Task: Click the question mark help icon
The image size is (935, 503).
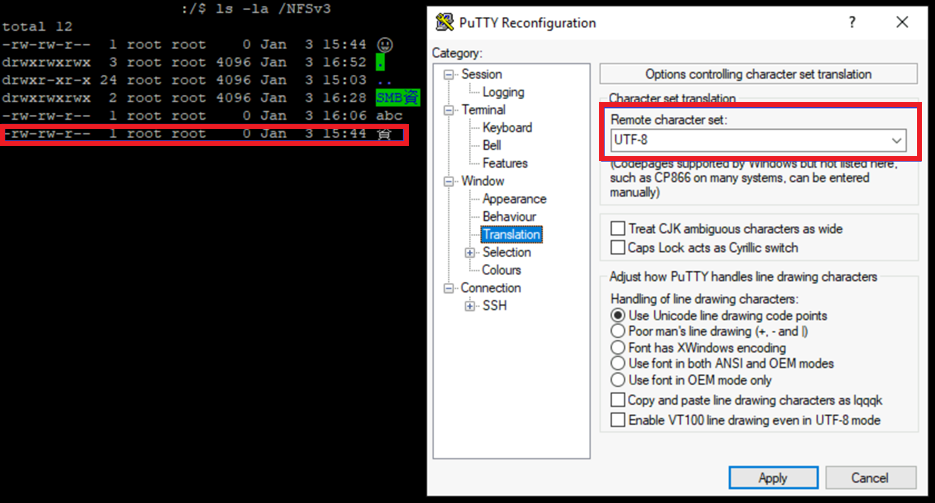Action: click(x=852, y=23)
